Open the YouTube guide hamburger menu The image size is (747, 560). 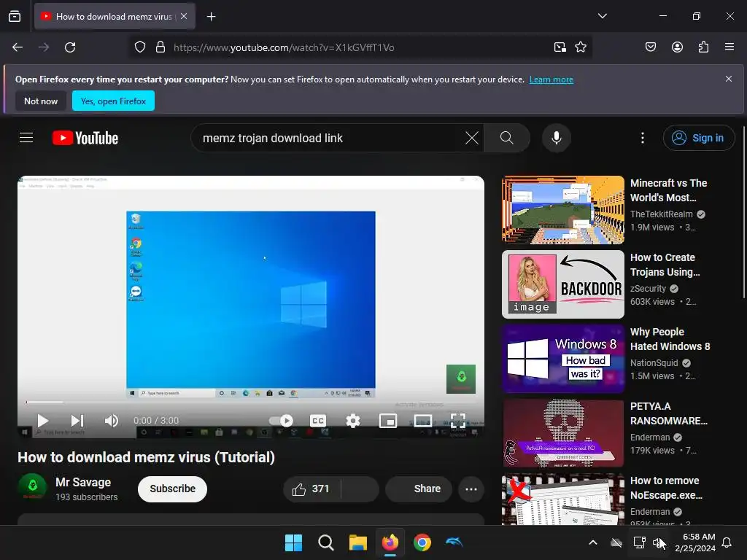pyautogui.click(x=26, y=138)
